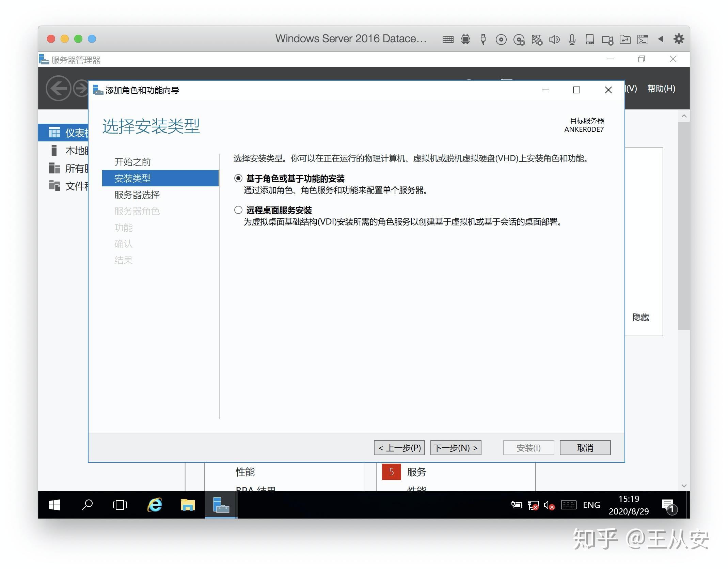Image resolution: width=728 pixels, height=569 pixels.
Task: Select the 远程桌面服务安装 radio option
Action: coord(238,210)
